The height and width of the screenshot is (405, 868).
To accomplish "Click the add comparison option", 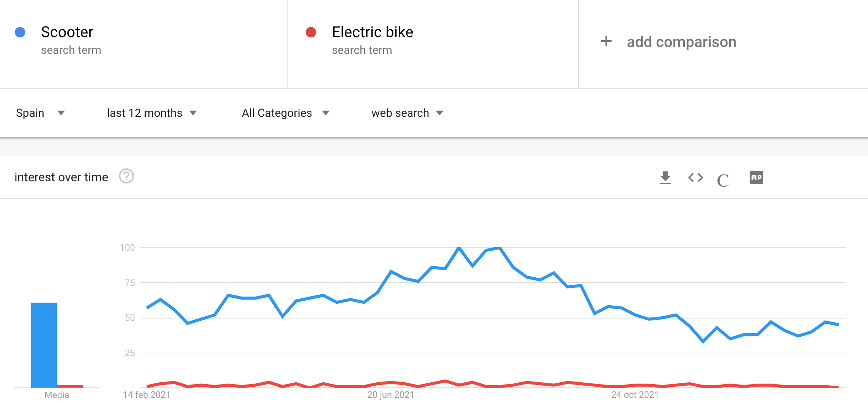I will coord(682,42).
